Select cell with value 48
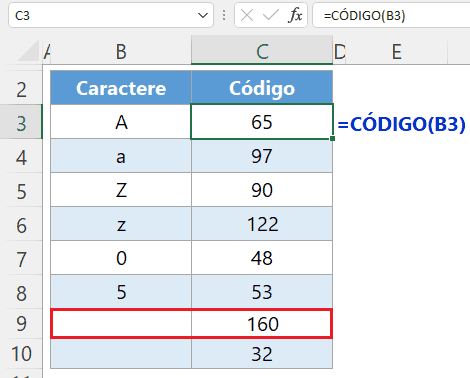The width and height of the screenshot is (470, 378). (x=262, y=258)
